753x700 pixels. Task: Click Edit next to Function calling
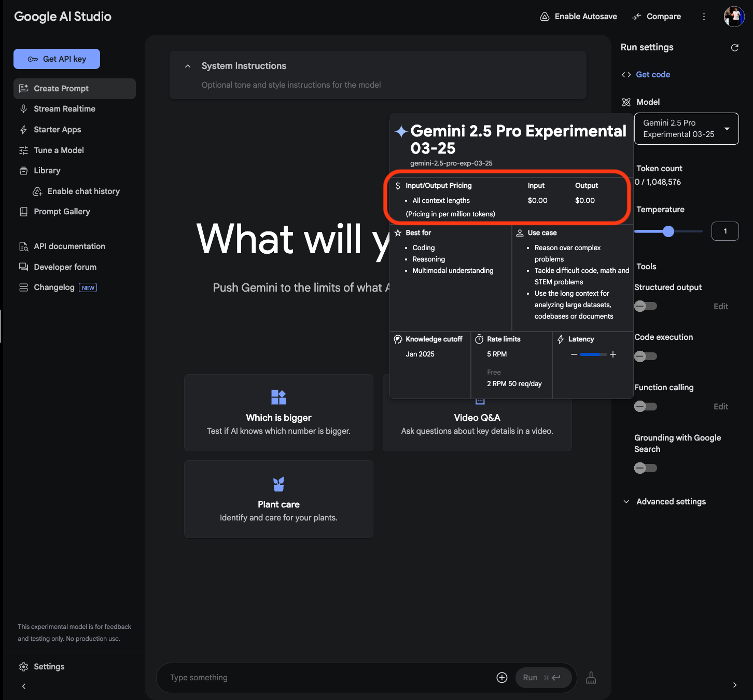(721, 407)
